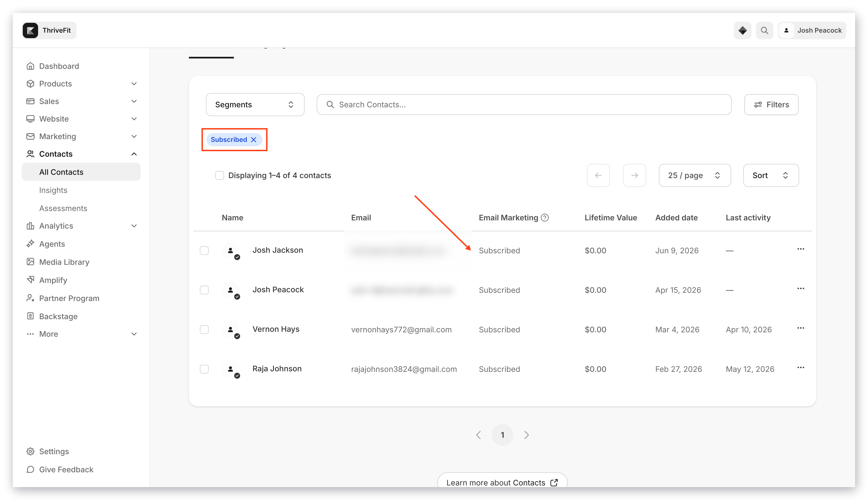Click the Products box icon
The width and height of the screenshot is (868, 500).
coord(30,83)
